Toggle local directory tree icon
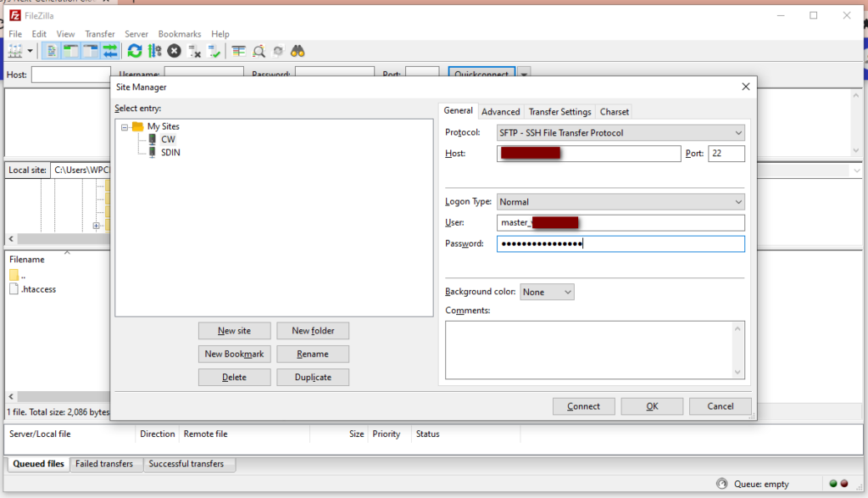 pyautogui.click(x=71, y=51)
